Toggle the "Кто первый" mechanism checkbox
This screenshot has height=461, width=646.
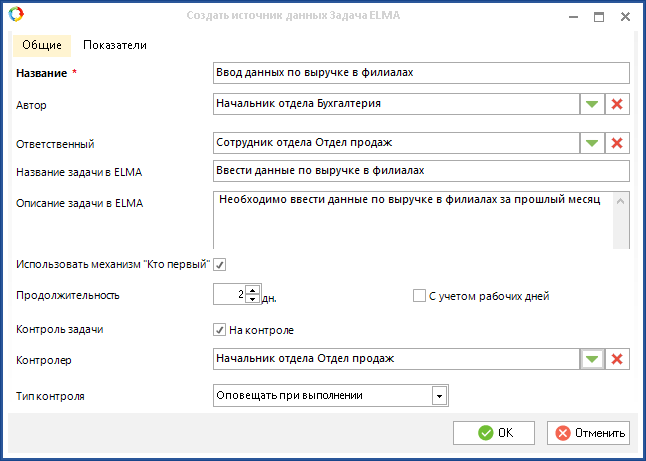click(220, 264)
